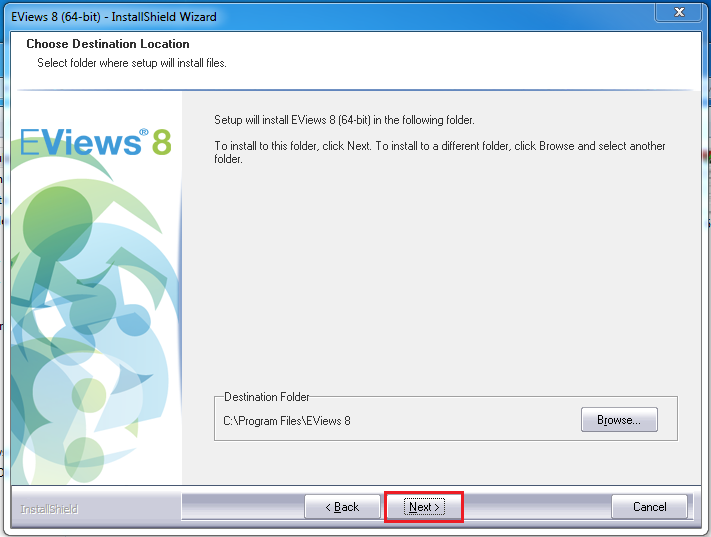Click the Choose Destination Location heading
Screen dimensions: 711x537
(108, 44)
